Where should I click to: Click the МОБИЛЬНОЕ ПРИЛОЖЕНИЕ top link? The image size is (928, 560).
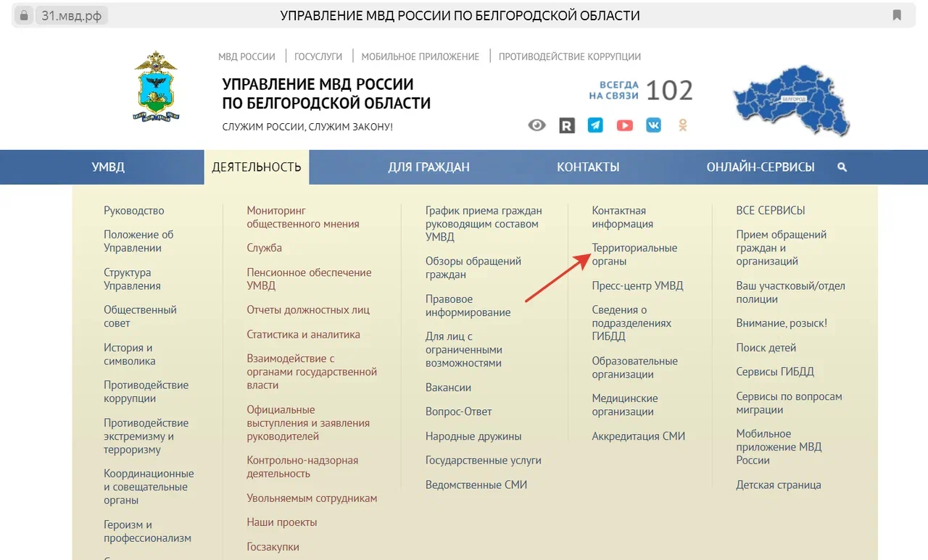pyautogui.click(x=420, y=57)
